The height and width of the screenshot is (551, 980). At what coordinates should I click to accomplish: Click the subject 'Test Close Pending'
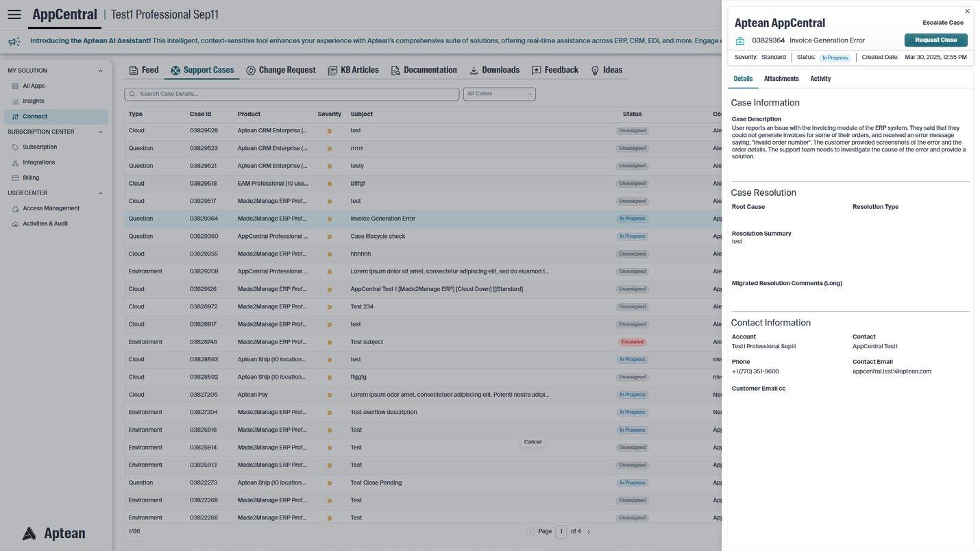coord(376,483)
